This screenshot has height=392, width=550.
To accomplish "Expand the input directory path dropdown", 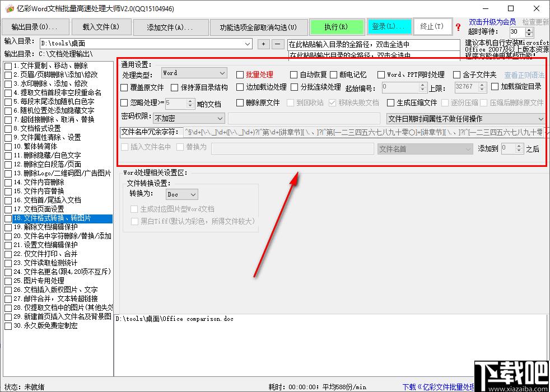I will click(248, 44).
